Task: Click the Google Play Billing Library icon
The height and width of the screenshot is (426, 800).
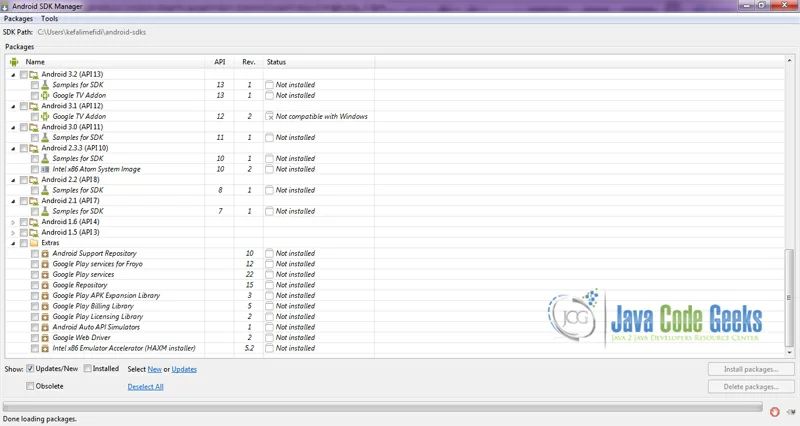Action: click(x=45, y=306)
